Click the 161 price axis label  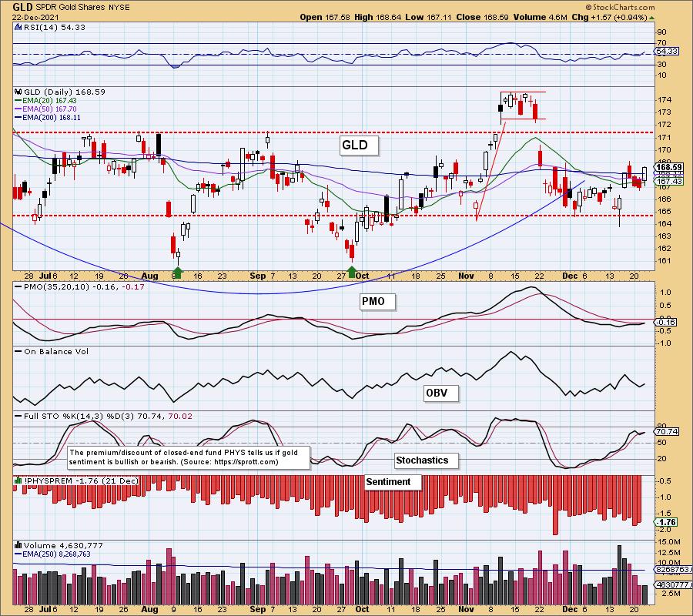[665, 261]
